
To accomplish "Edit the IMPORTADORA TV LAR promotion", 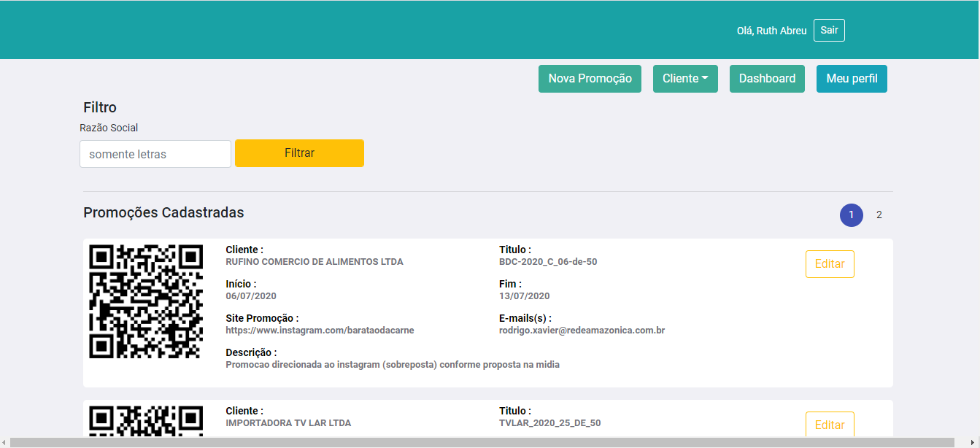I will (x=830, y=425).
